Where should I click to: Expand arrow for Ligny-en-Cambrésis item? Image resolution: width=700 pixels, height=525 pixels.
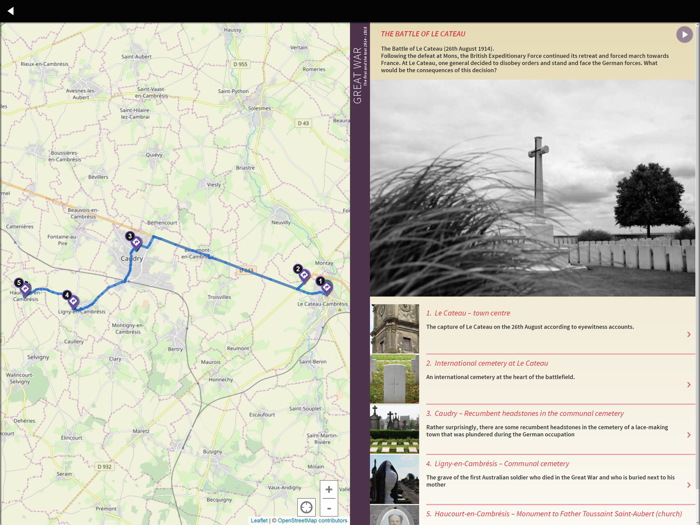(x=688, y=485)
